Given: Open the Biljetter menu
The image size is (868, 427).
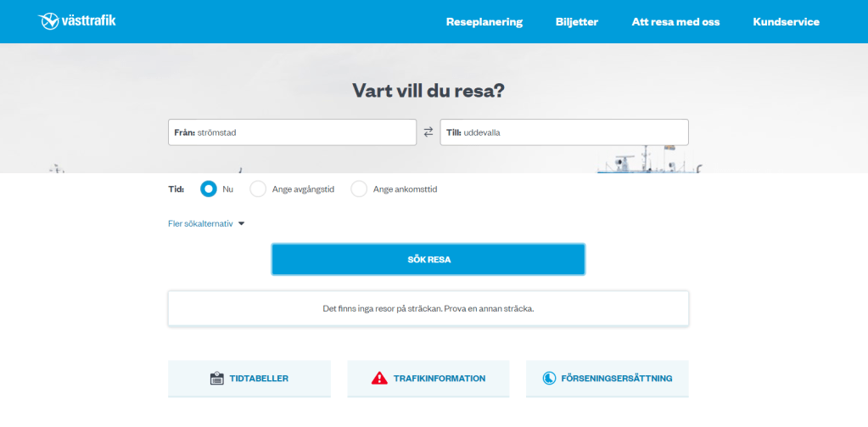Looking at the screenshot, I should point(577,22).
